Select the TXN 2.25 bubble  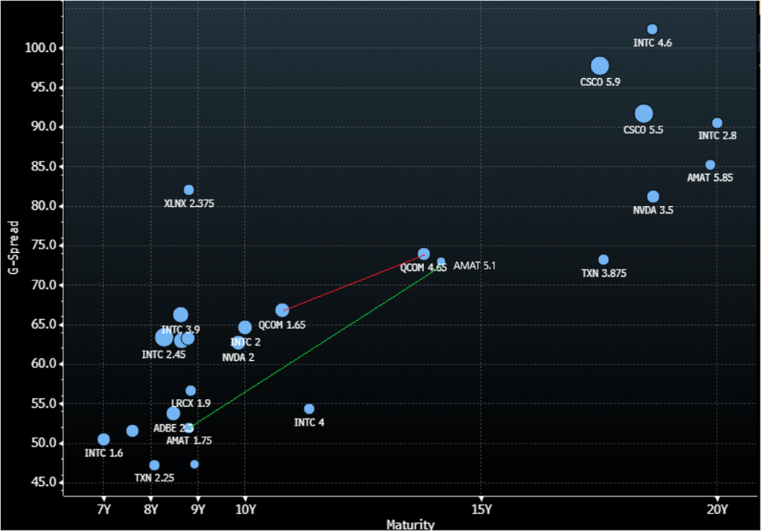click(x=154, y=465)
